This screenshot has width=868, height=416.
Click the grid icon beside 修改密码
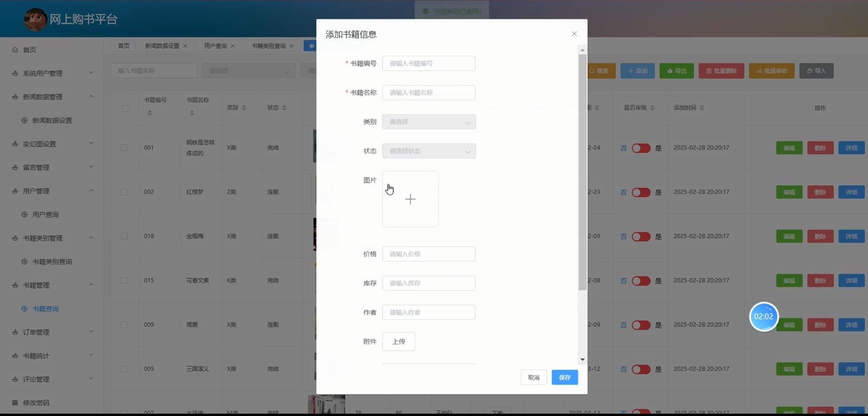click(15, 403)
